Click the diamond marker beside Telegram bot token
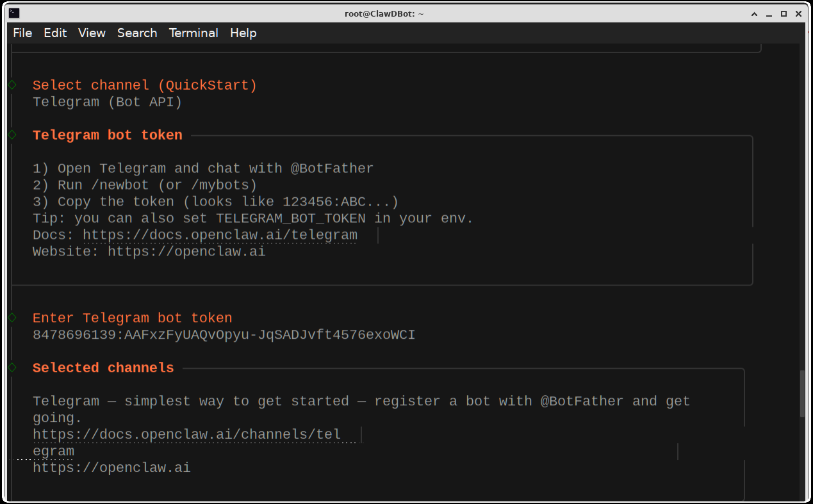 coord(12,135)
